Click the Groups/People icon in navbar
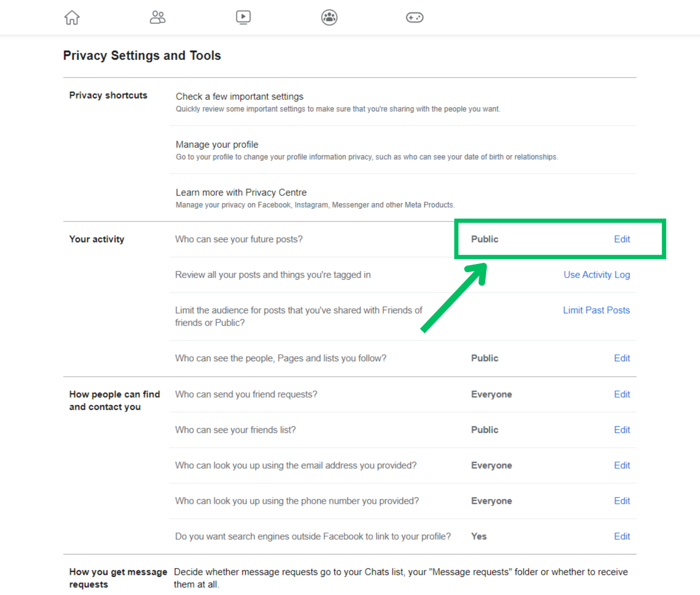The height and width of the screenshot is (595, 700). pyautogui.click(x=156, y=16)
